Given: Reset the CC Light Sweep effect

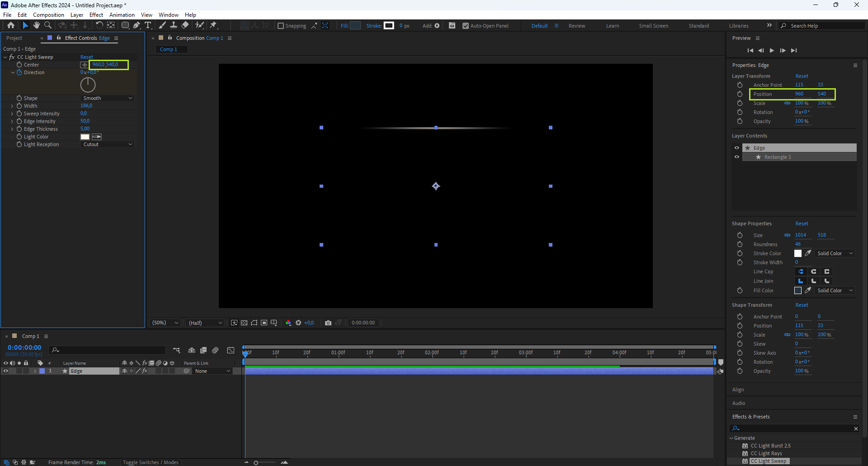Looking at the screenshot, I should coord(86,57).
